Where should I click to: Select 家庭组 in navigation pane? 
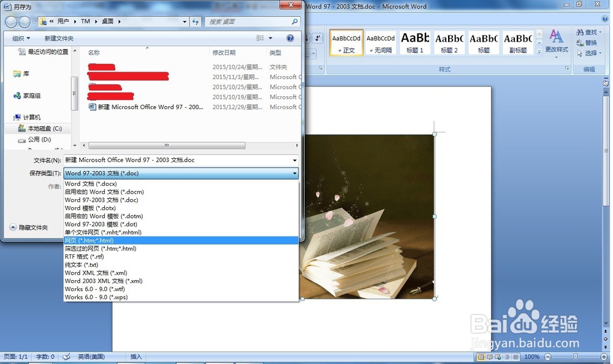(27, 96)
